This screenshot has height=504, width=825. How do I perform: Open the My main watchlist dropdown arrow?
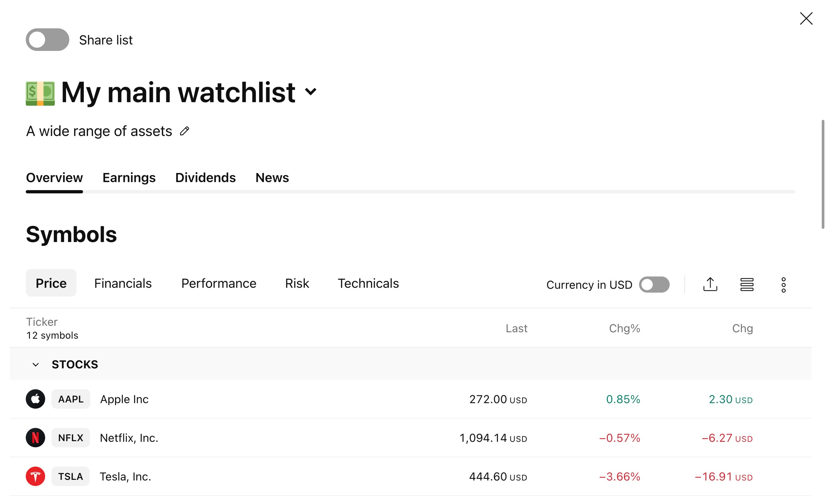point(311,92)
